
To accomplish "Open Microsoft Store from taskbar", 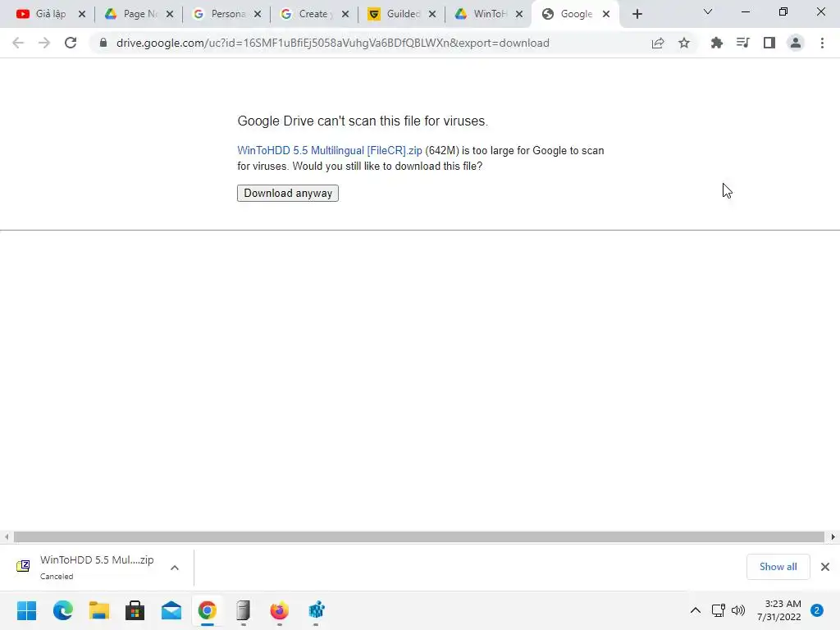I will click(x=135, y=610).
